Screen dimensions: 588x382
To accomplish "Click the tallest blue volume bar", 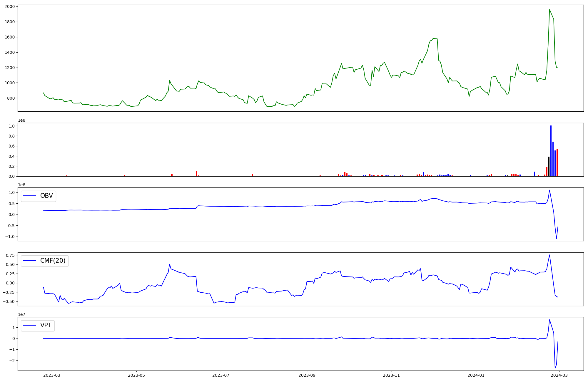I will (551, 151).
